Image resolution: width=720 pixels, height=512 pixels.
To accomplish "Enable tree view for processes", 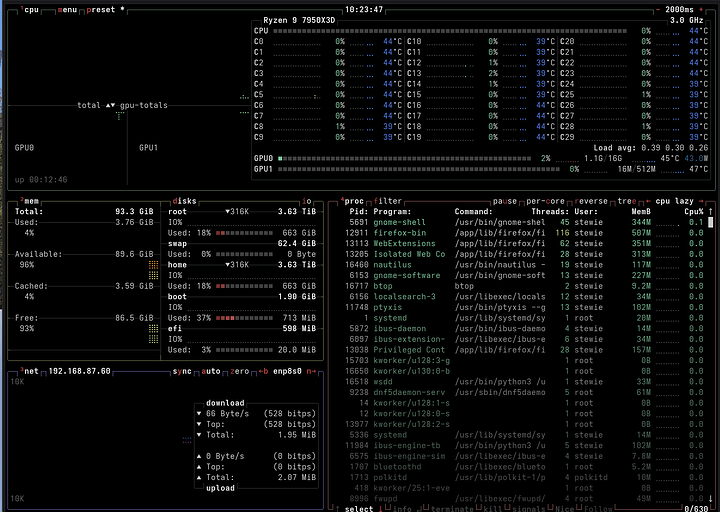I will (x=627, y=201).
